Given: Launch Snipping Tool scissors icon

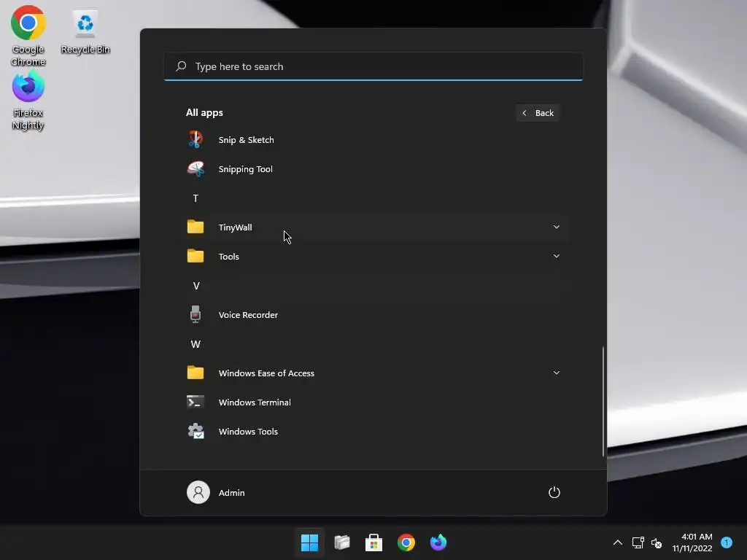Looking at the screenshot, I should 196,168.
